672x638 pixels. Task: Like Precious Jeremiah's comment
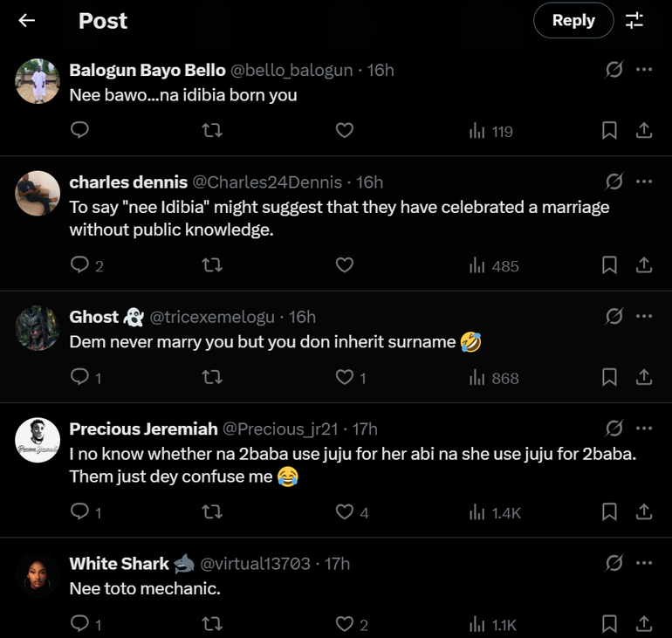pos(345,511)
